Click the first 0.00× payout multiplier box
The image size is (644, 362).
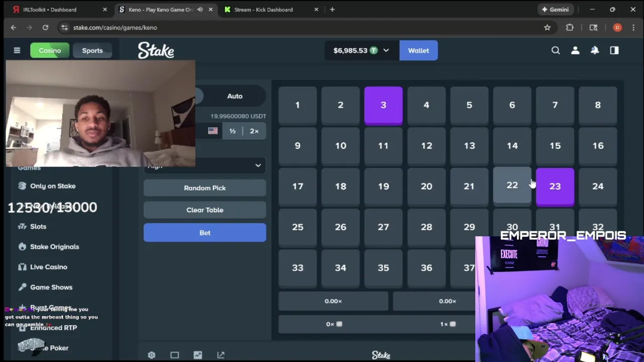pos(333,301)
